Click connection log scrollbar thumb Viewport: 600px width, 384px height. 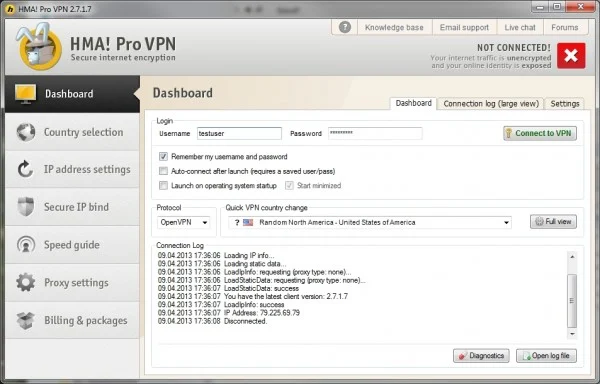tap(572, 301)
